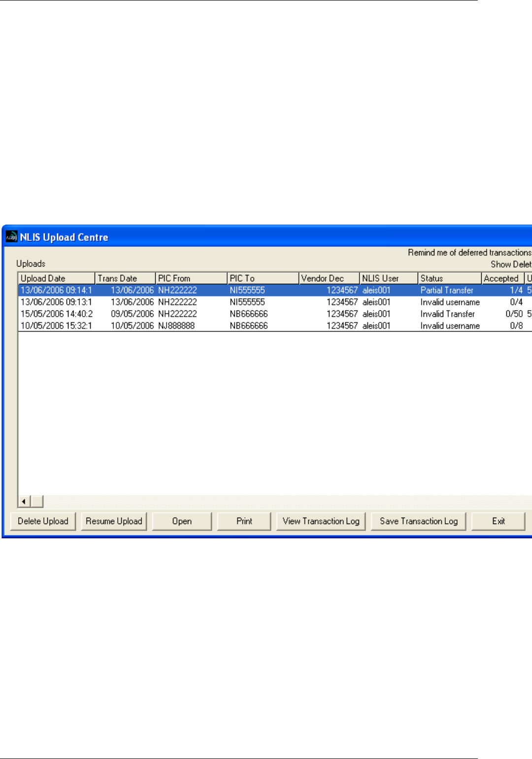The width and height of the screenshot is (532, 759).
Task: Click the Accepted value 0/50
Action: (x=514, y=314)
